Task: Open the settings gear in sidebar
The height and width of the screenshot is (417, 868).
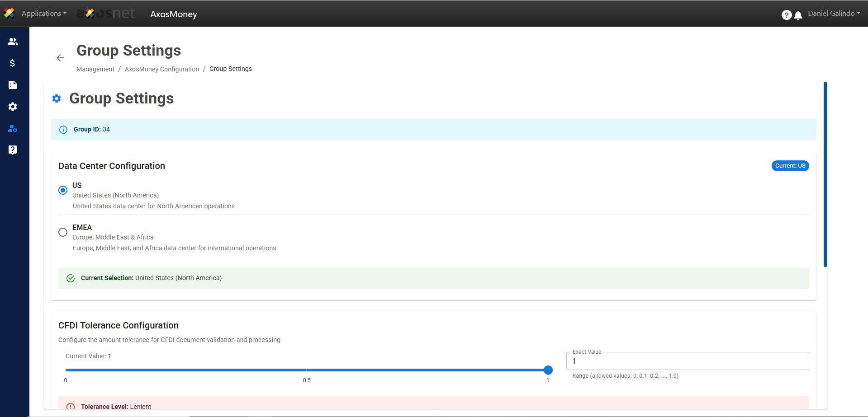Action: click(x=13, y=107)
